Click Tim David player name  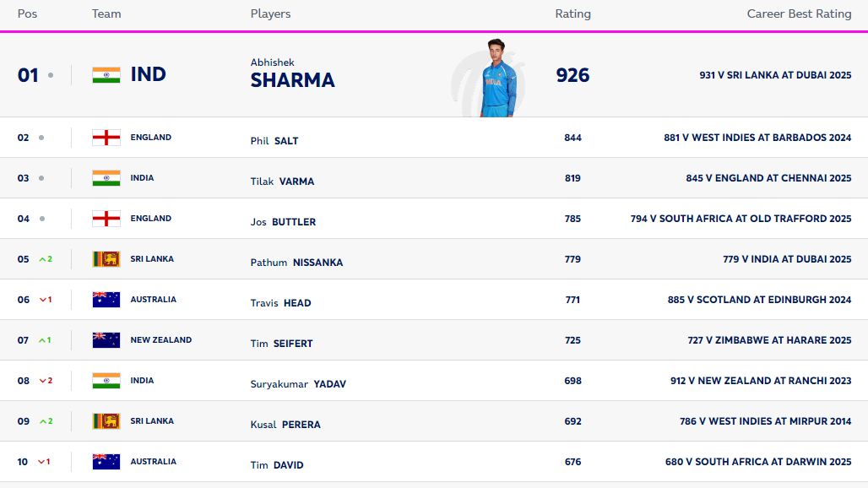pyautogui.click(x=277, y=465)
